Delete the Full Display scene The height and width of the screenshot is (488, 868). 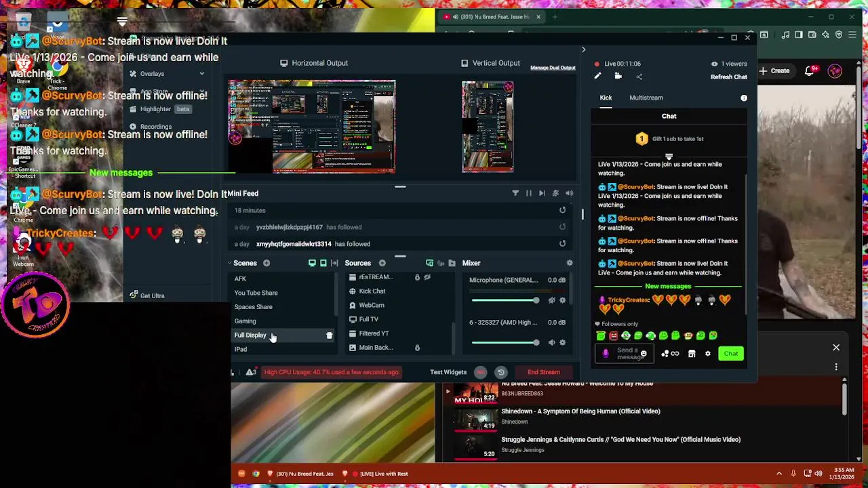(329, 335)
